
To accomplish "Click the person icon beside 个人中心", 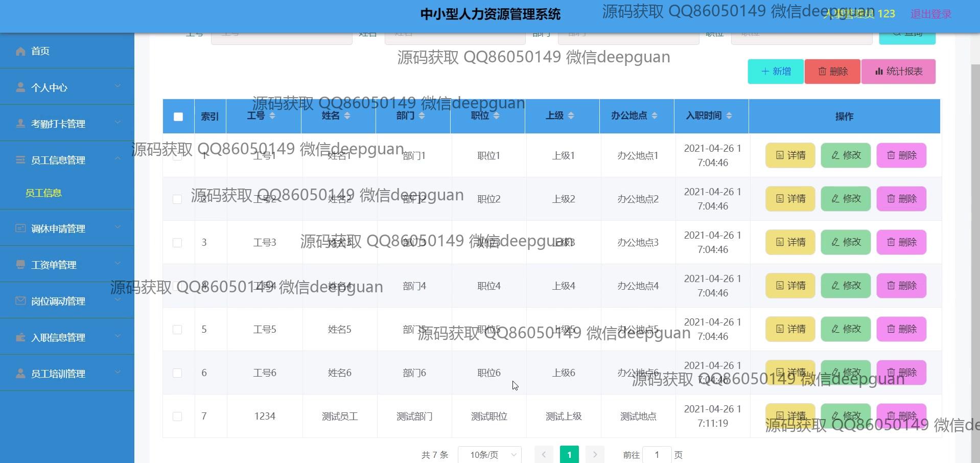I will [20, 87].
